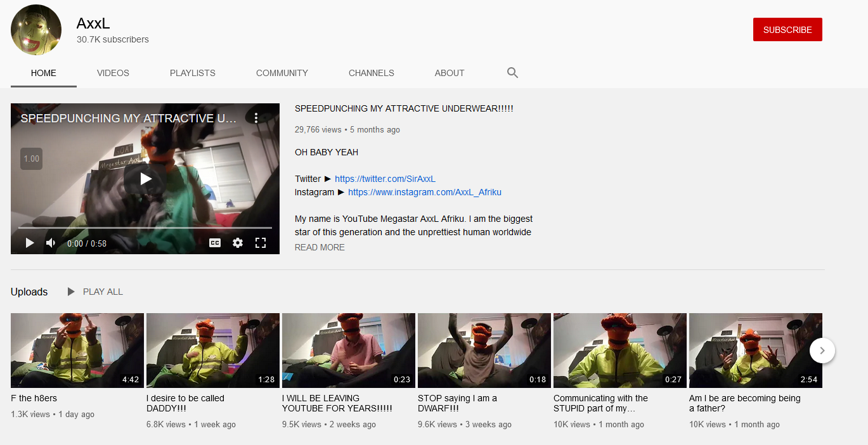Click the PLAY ALL text link
Screen dimensions: 868x445
[x=103, y=292]
